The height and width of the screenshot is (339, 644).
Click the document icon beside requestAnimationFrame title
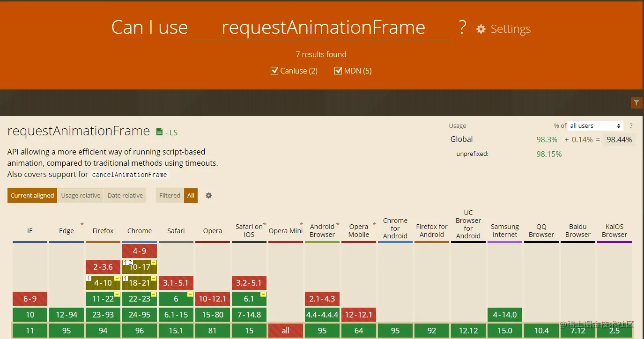(x=159, y=132)
